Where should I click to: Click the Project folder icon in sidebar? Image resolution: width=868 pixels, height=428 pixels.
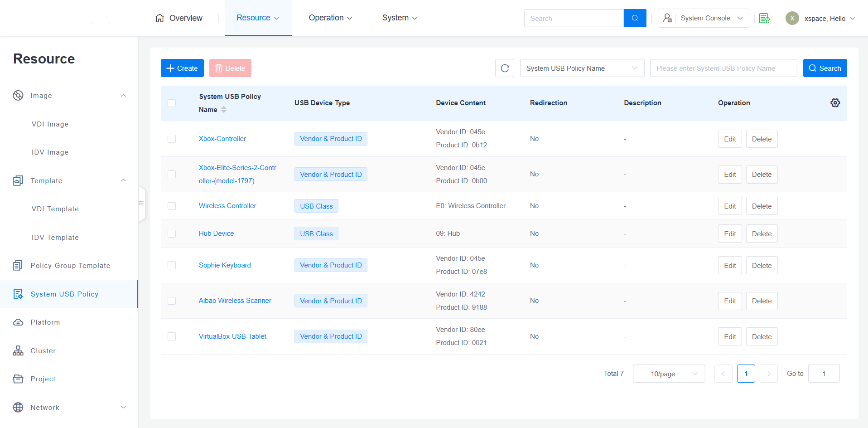click(x=18, y=379)
